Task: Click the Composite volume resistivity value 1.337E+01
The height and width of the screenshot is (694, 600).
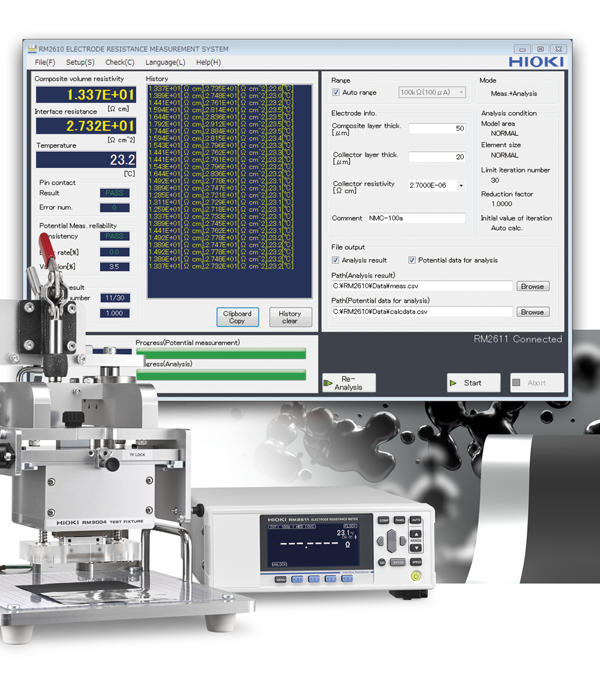Action: [x=86, y=95]
